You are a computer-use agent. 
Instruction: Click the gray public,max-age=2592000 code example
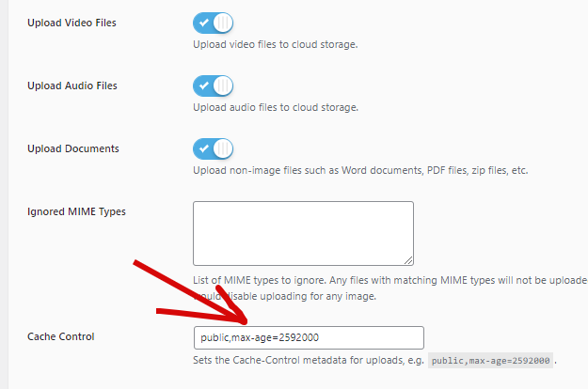[490, 361]
